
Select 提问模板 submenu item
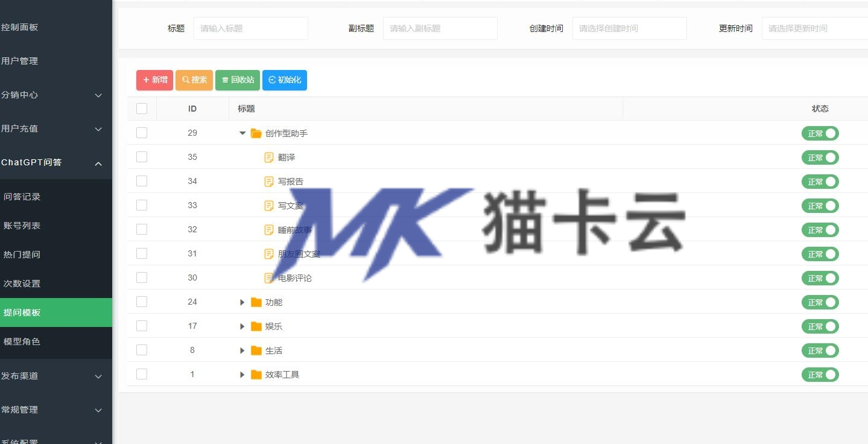coord(56,312)
